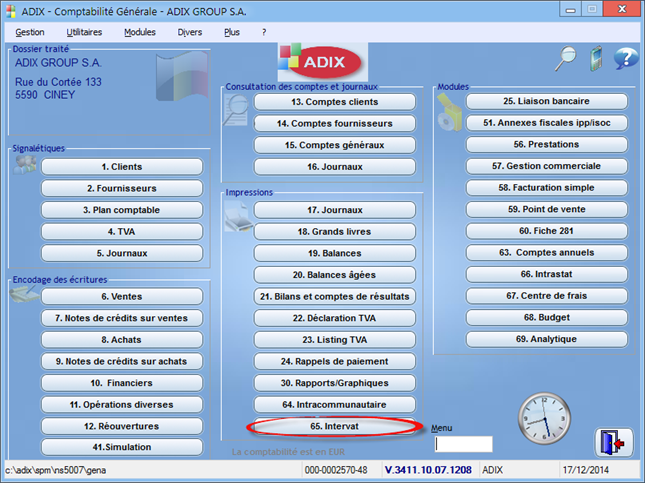Open 24. Rappels de paiement
The width and height of the screenshot is (645, 483).
[x=335, y=361]
